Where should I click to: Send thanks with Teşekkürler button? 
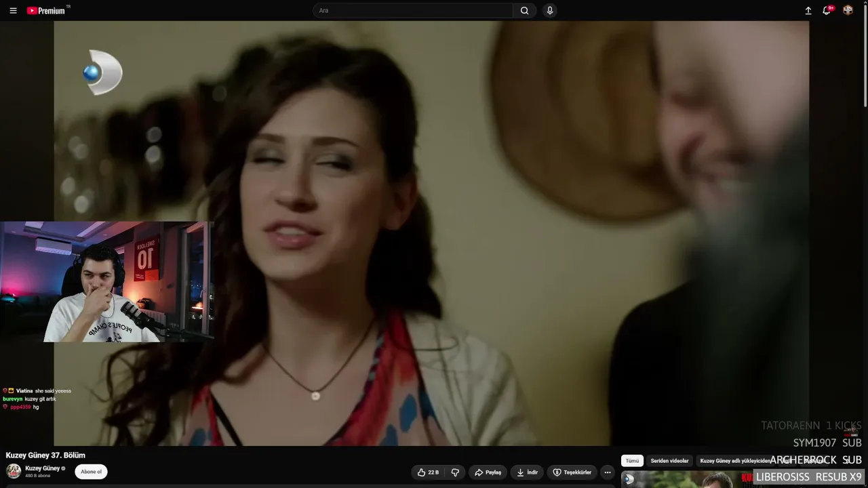coord(572,472)
